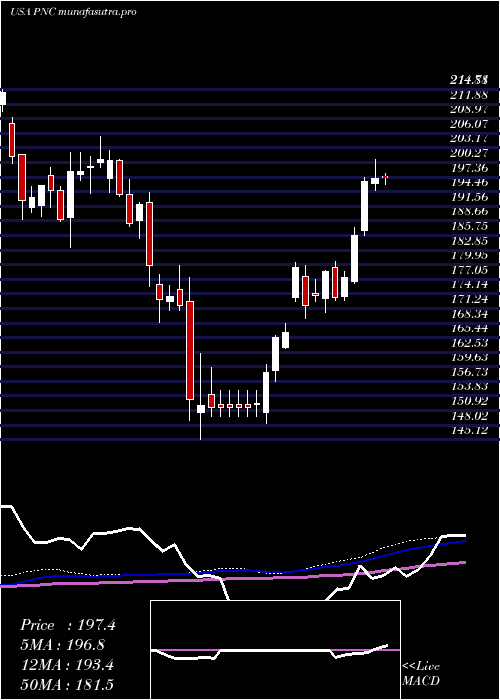Screen dimensions: 500x700
Task: Click the 145.12 price axis label
Action: pyautogui.click(x=468, y=430)
